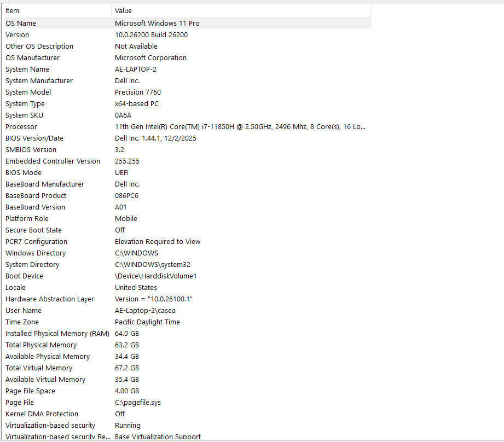This screenshot has height=442, width=504.
Task: Click the value UEFI
Action: pos(122,173)
